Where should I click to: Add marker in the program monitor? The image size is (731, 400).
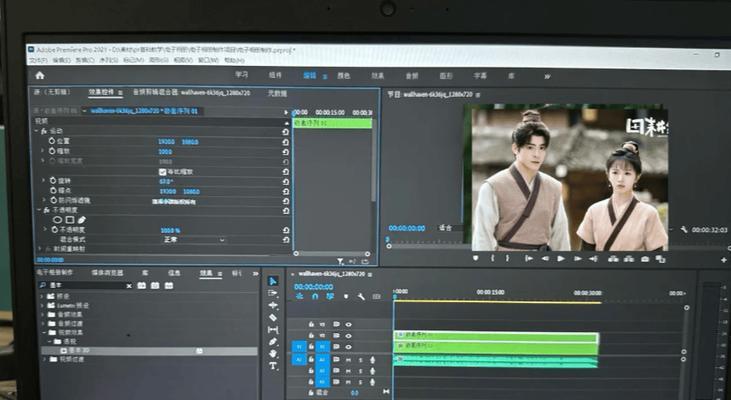coord(476,258)
